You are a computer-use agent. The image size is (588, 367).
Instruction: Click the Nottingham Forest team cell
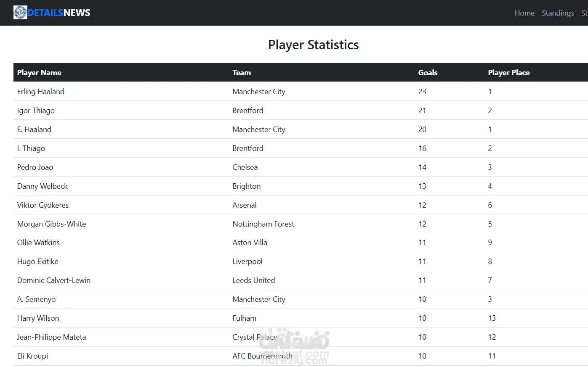[x=263, y=224]
